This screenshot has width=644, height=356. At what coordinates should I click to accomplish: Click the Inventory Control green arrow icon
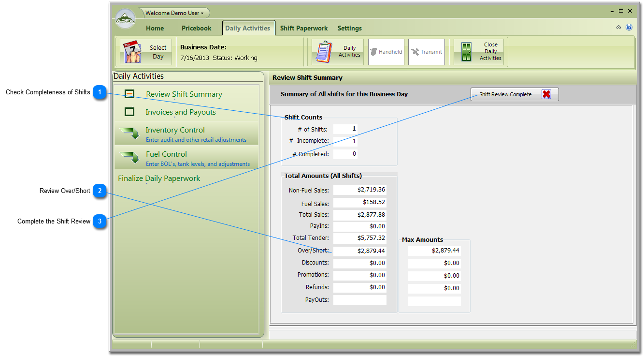click(x=129, y=133)
